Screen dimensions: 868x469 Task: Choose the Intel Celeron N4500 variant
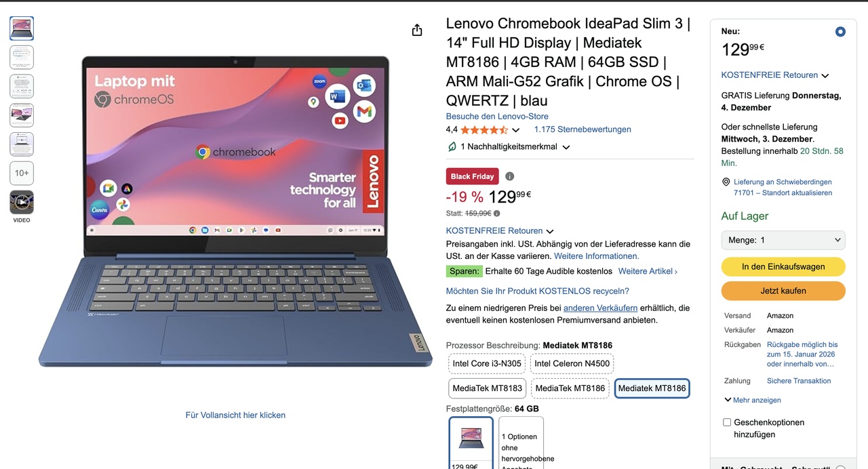(572, 363)
